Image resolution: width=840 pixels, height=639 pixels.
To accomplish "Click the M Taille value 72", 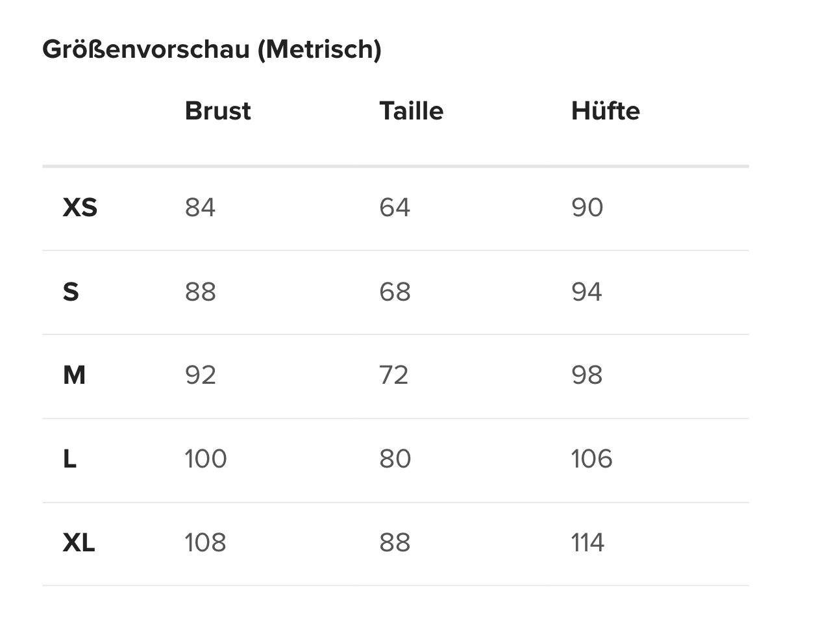I will coord(394,375).
